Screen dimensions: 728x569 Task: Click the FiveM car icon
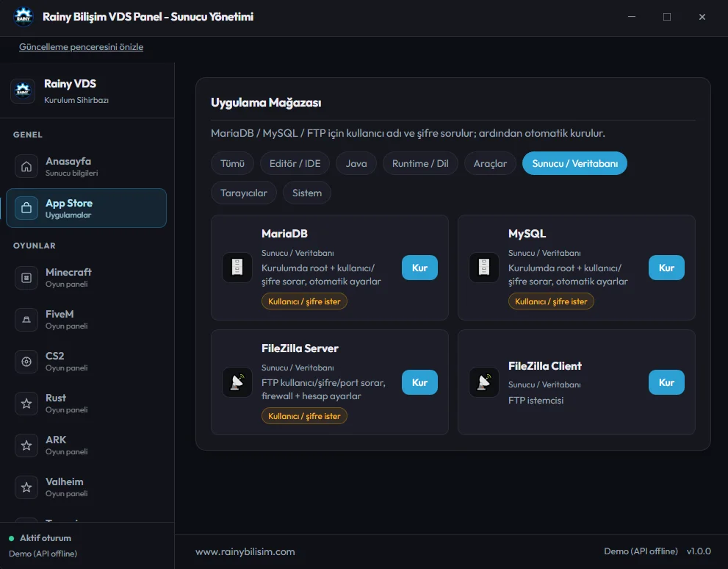(x=26, y=320)
